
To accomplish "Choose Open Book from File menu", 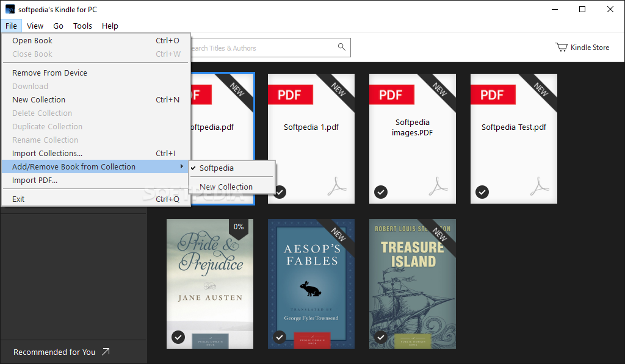I will [x=96, y=41].
